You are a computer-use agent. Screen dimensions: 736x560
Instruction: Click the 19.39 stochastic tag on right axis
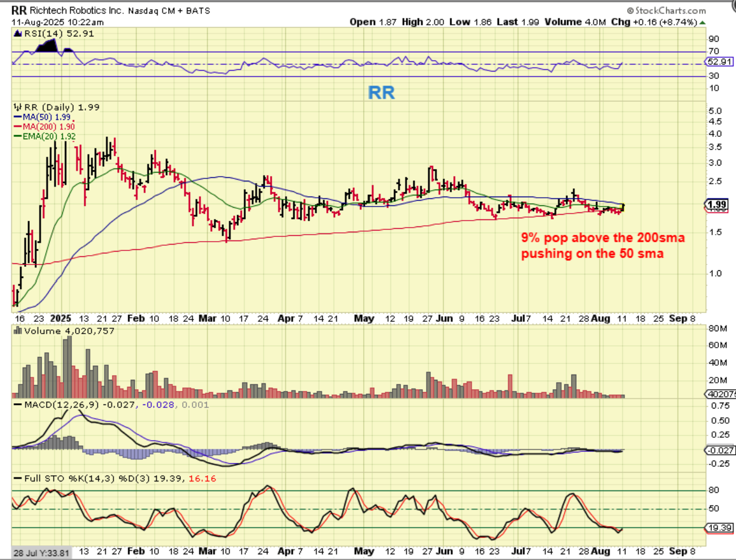720,528
